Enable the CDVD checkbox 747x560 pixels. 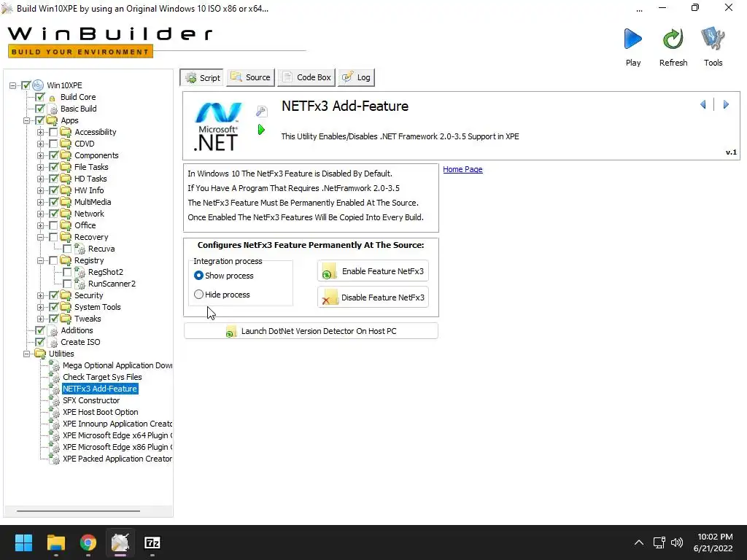(x=53, y=144)
